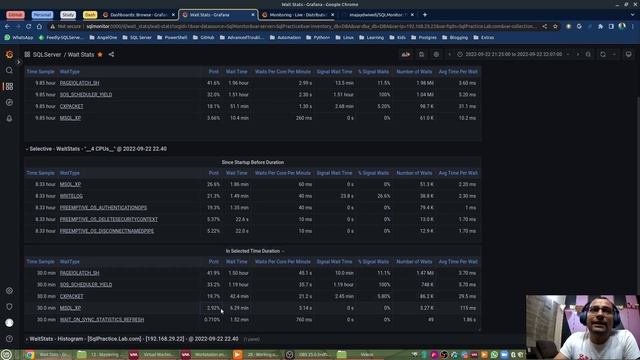Open the SQL Server bookmarks folder
The image size is (640, 360).
click(137, 37)
